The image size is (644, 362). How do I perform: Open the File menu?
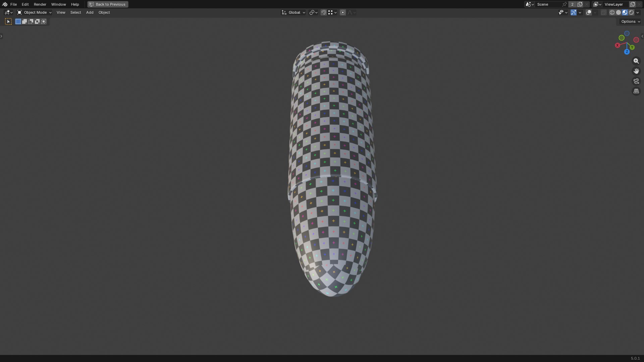[x=13, y=4]
